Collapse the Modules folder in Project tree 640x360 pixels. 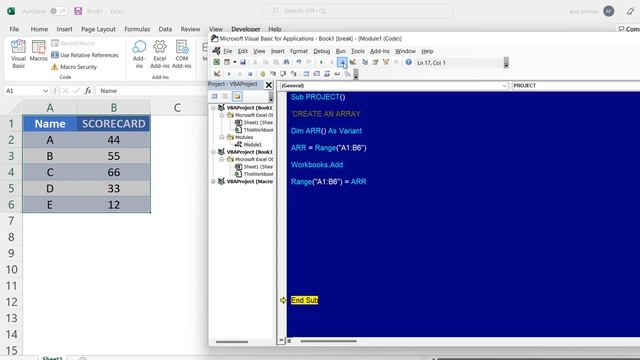coord(222,137)
